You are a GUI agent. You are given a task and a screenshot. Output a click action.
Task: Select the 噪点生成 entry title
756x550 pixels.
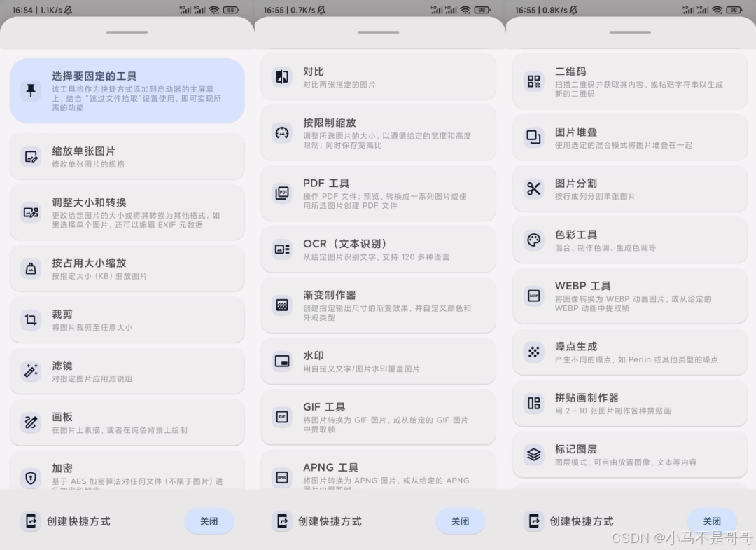[575, 346]
